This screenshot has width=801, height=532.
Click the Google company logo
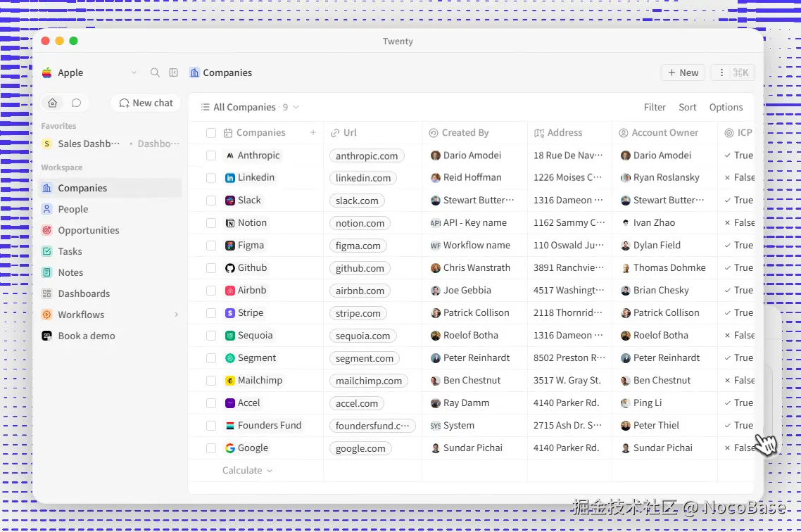coord(230,448)
